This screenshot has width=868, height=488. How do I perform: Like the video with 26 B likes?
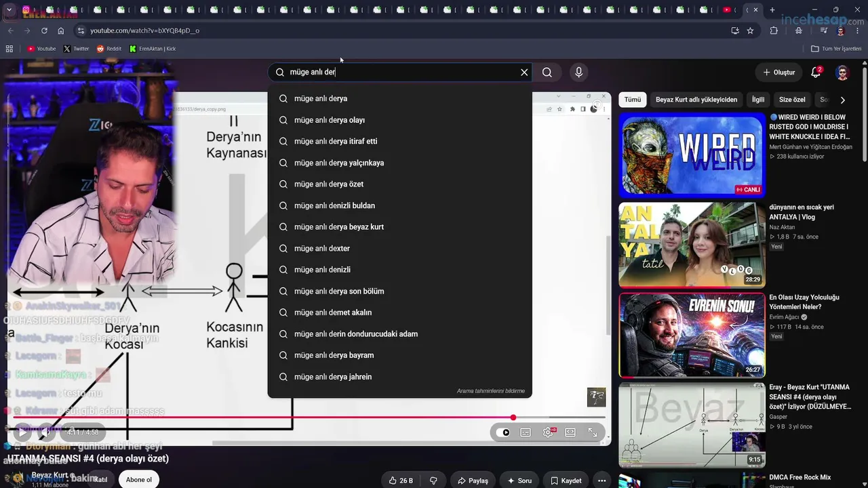click(x=401, y=481)
